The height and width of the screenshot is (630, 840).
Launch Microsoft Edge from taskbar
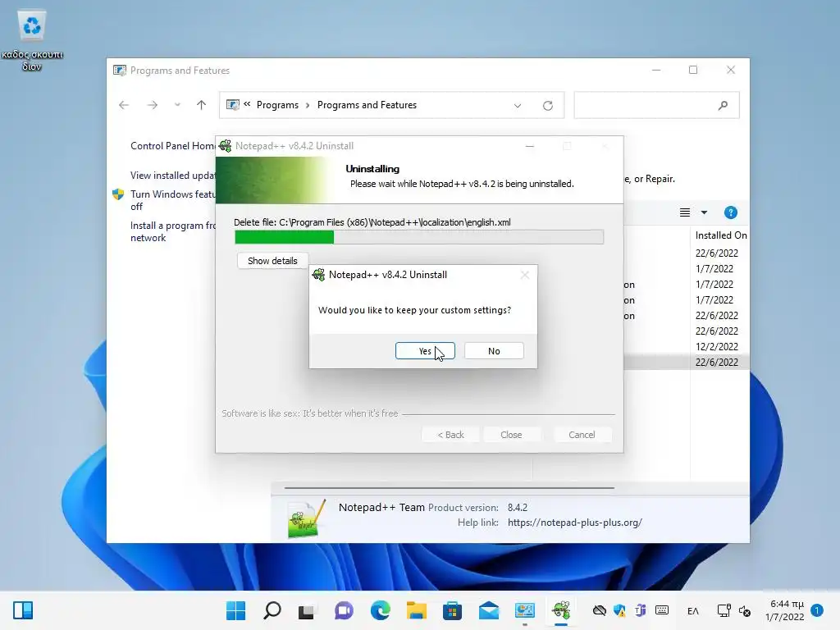pyautogui.click(x=381, y=610)
